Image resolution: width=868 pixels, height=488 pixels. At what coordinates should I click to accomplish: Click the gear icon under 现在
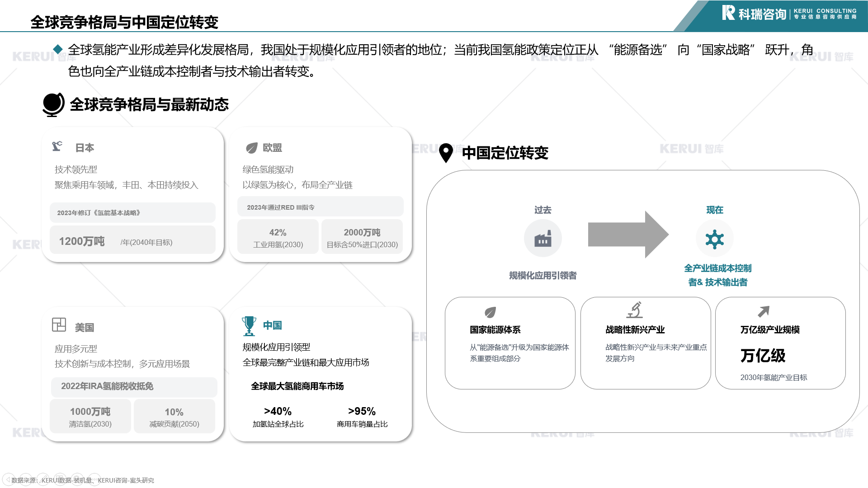tap(714, 239)
